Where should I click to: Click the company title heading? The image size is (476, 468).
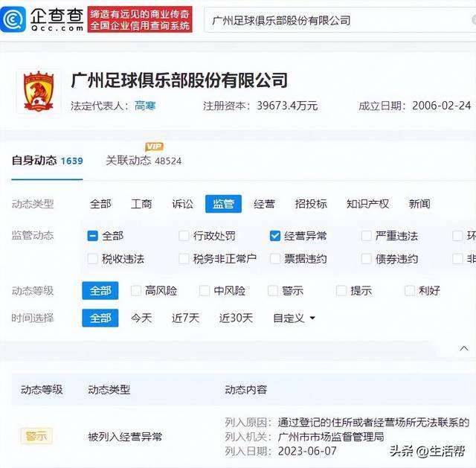pos(179,80)
